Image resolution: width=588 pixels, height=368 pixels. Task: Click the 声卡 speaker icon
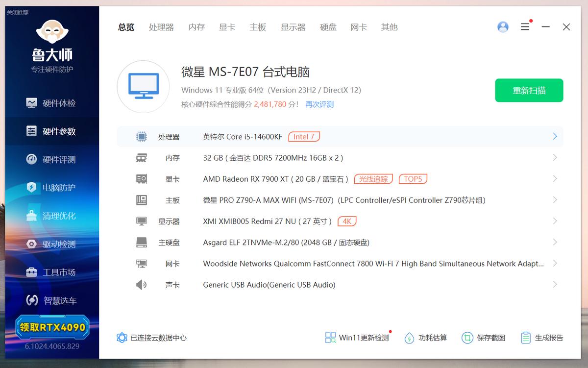[141, 285]
